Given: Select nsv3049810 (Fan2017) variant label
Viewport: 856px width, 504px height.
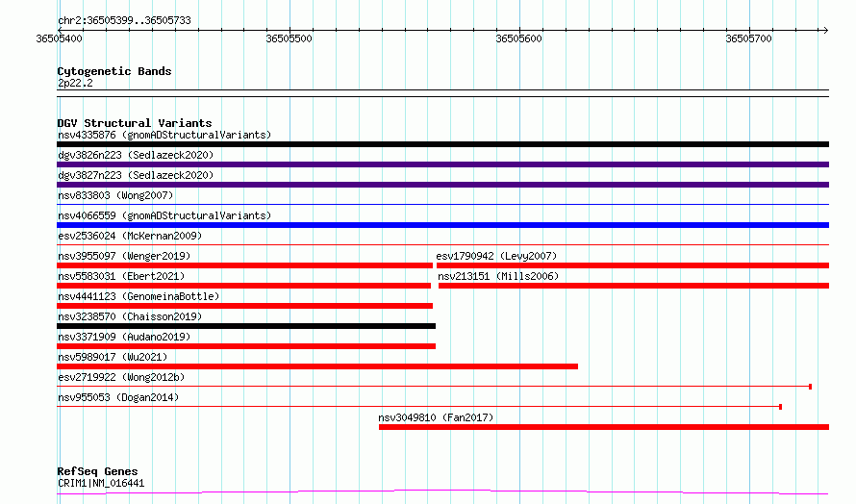Looking at the screenshot, I should point(436,417).
